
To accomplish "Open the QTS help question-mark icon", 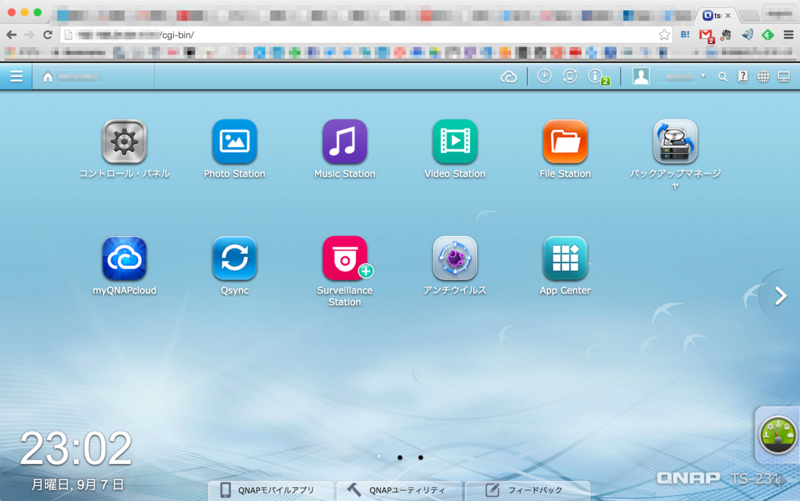I will (x=743, y=77).
